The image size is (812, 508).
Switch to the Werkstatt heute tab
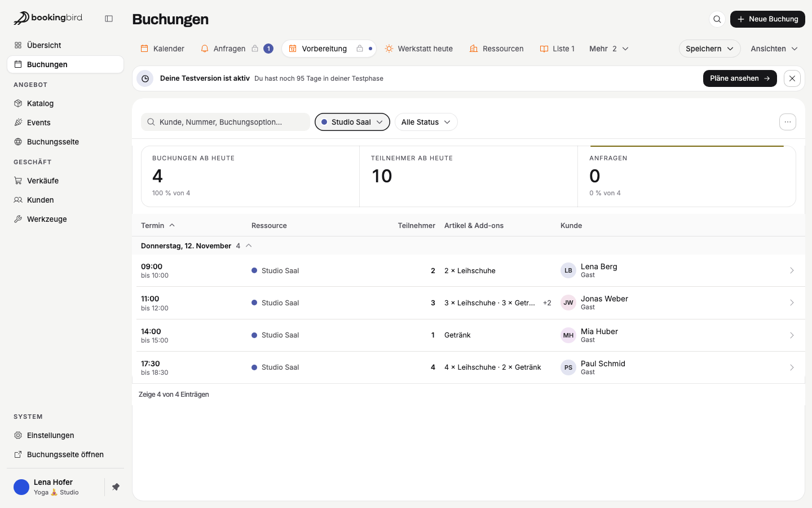[419, 49]
